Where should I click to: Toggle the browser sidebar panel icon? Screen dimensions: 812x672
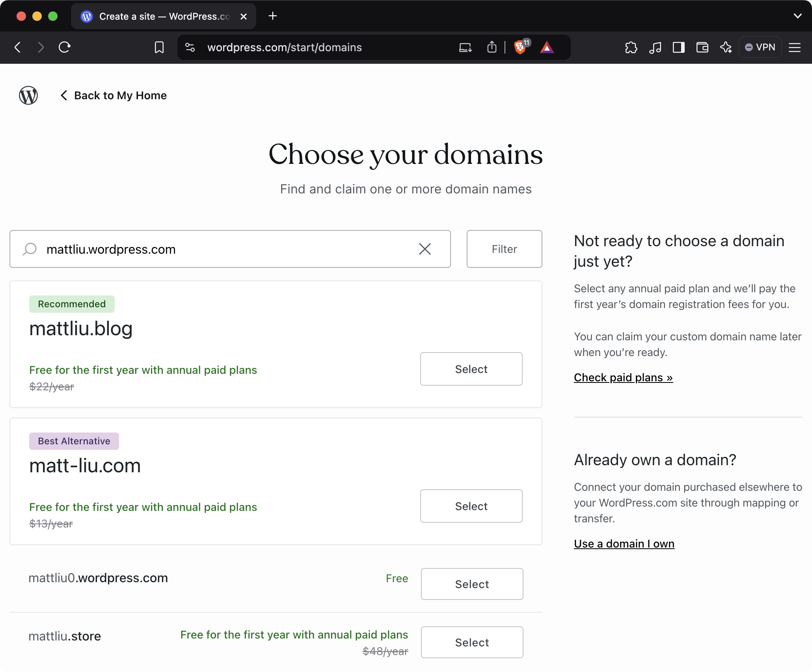pyautogui.click(x=678, y=47)
